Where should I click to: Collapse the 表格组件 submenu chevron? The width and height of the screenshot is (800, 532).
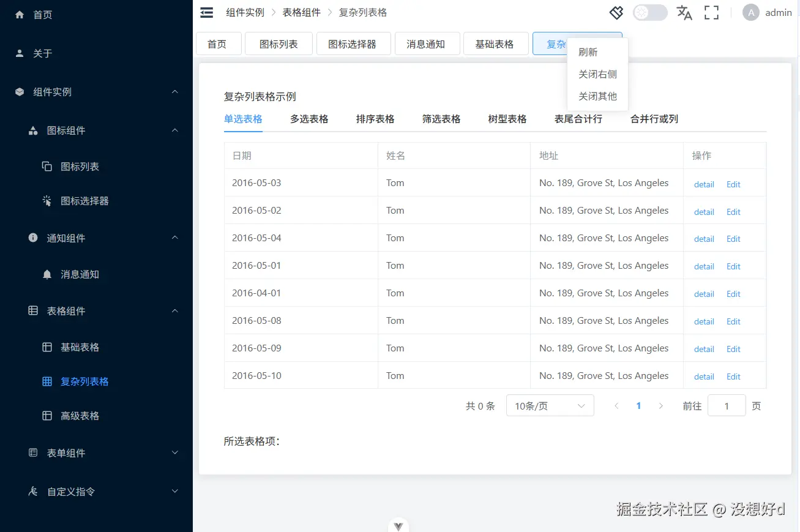175,311
